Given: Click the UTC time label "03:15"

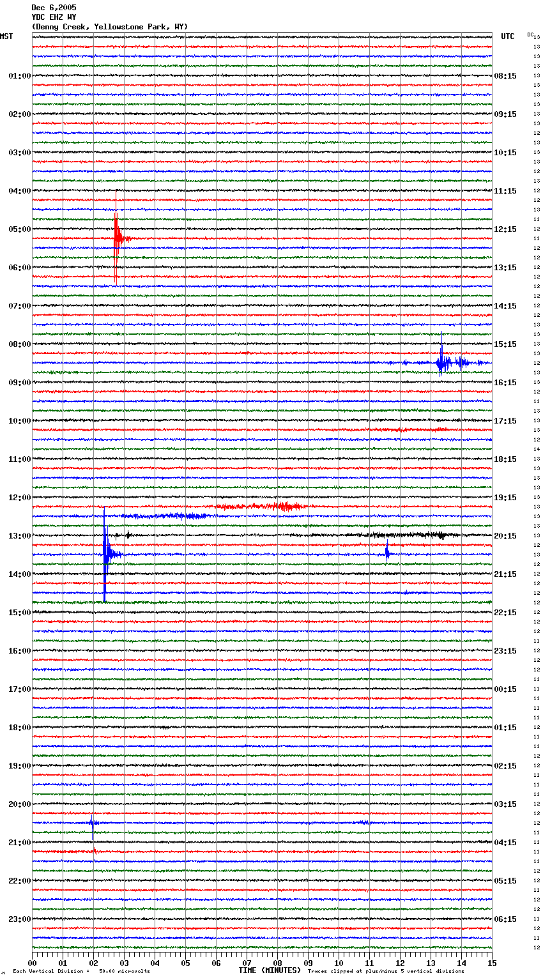Looking at the screenshot, I should pyautogui.click(x=505, y=804).
